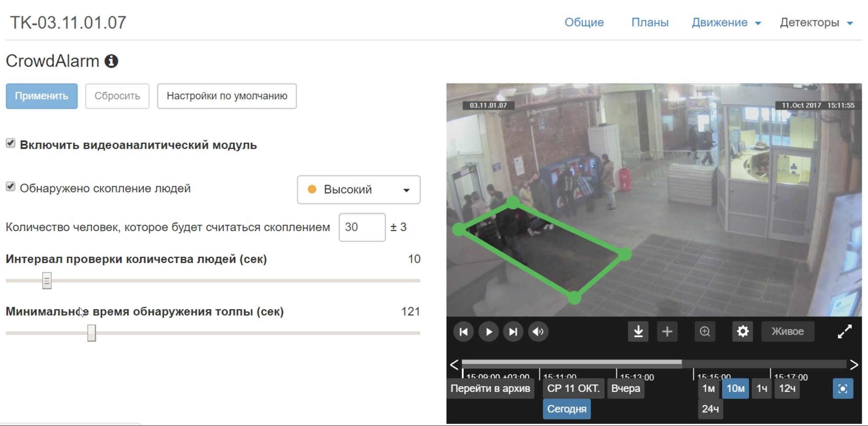The width and height of the screenshot is (868, 426).
Task: Open the Высокий priority dropdown
Action: (359, 190)
